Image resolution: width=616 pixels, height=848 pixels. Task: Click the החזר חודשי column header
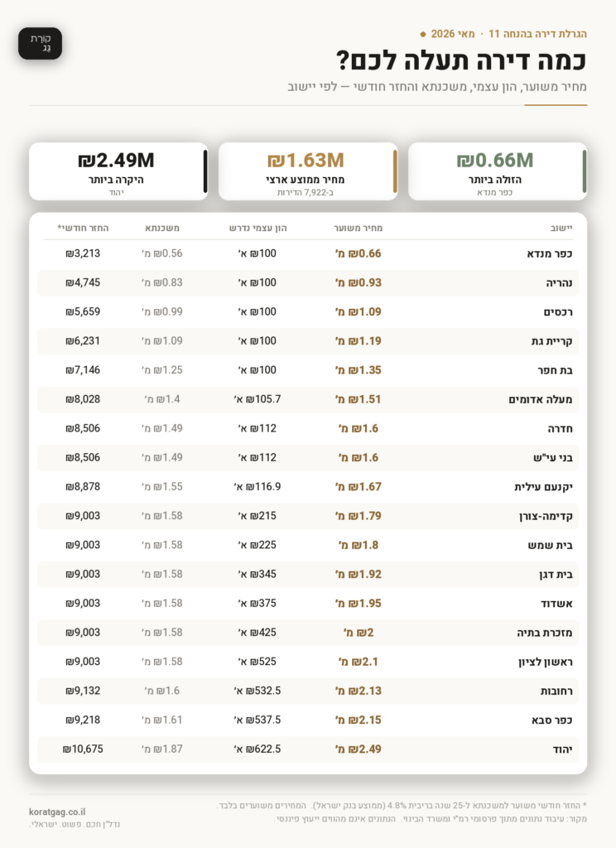click(x=84, y=229)
